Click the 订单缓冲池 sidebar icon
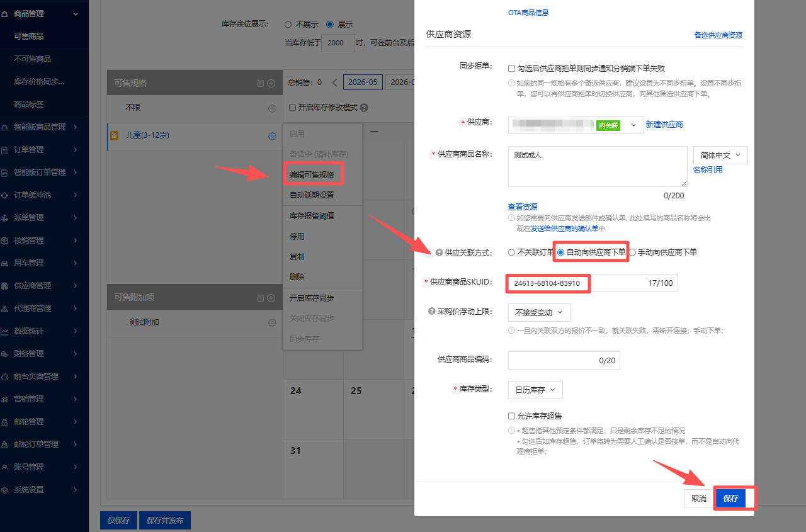 coord(5,195)
